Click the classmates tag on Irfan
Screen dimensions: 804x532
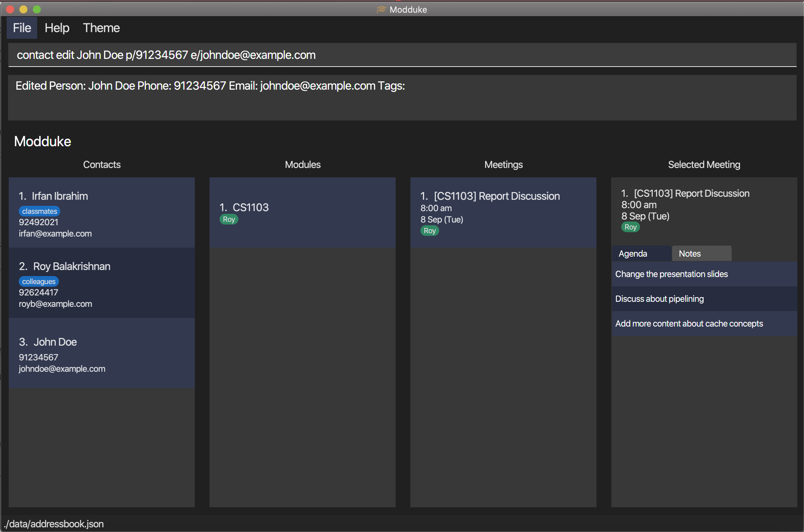pyautogui.click(x=39, y=211)
